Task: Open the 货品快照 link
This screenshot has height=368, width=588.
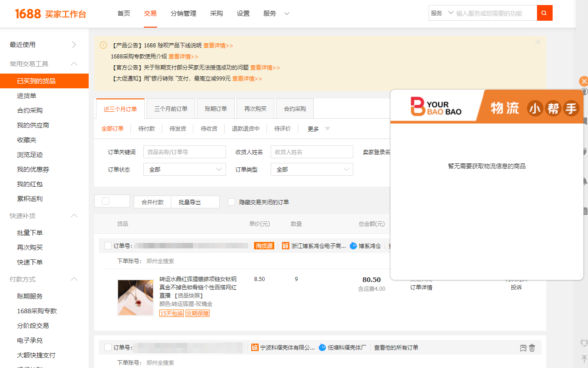Action: click(x=189, y=296)
